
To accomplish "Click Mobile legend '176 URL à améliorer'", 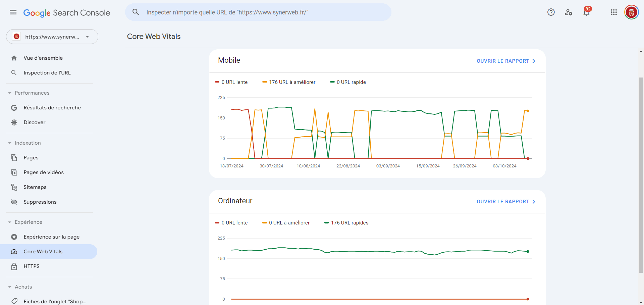I will (x=289, y=82).
